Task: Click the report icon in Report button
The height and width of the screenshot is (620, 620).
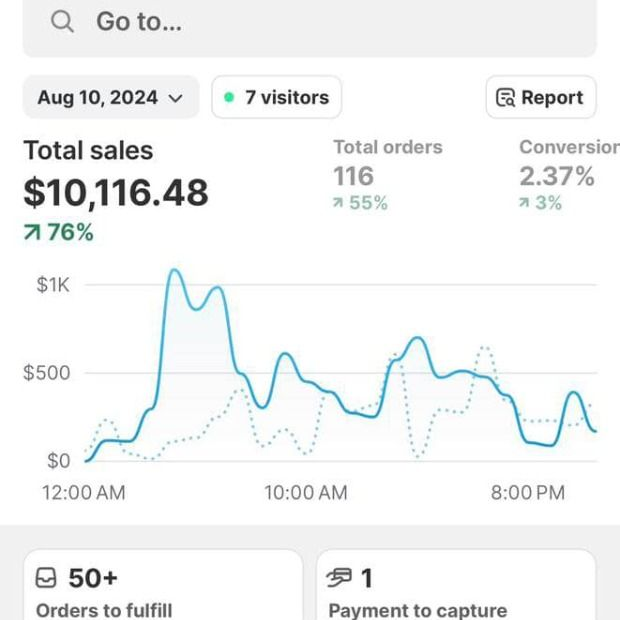Action: pyautogui.click(x=506, y=98)
